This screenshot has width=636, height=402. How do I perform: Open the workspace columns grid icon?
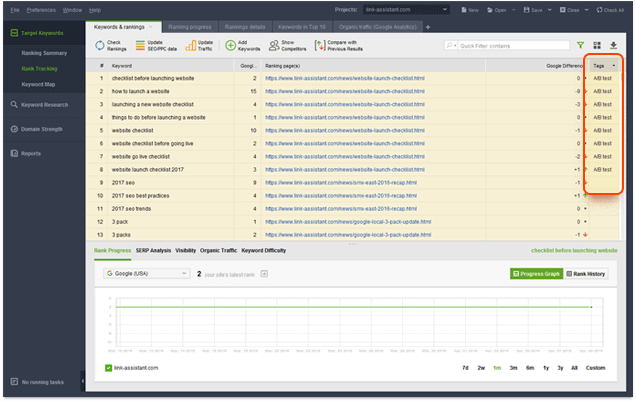(597, 45)
